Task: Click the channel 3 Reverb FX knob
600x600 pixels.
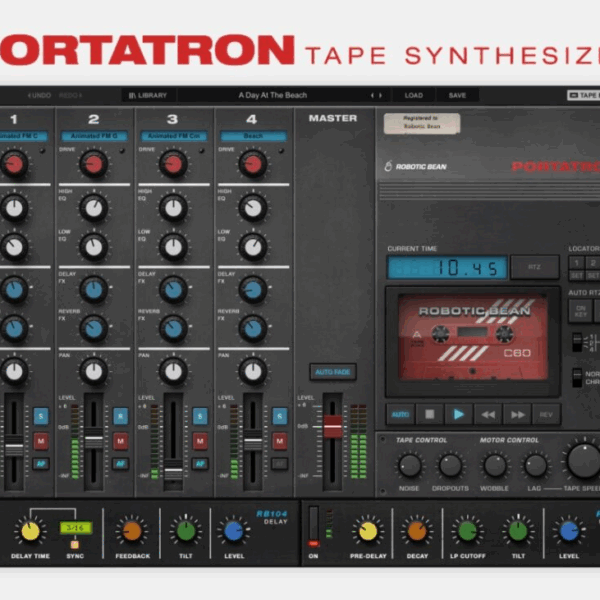Action: pos(173,329)
